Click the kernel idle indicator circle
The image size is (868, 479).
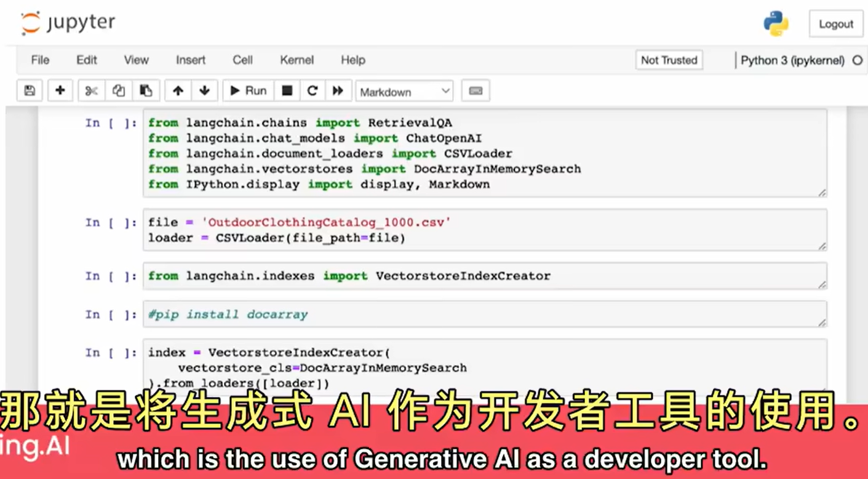[858, 60]
